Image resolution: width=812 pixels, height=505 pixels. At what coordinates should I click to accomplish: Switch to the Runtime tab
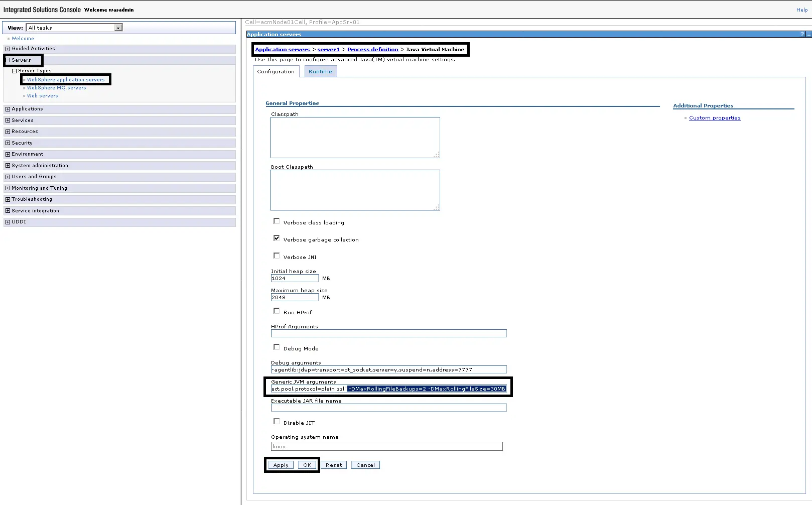pos(320,71)
